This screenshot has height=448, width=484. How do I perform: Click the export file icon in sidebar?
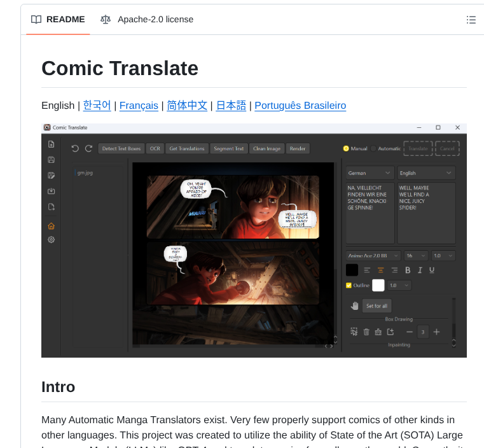52,207
